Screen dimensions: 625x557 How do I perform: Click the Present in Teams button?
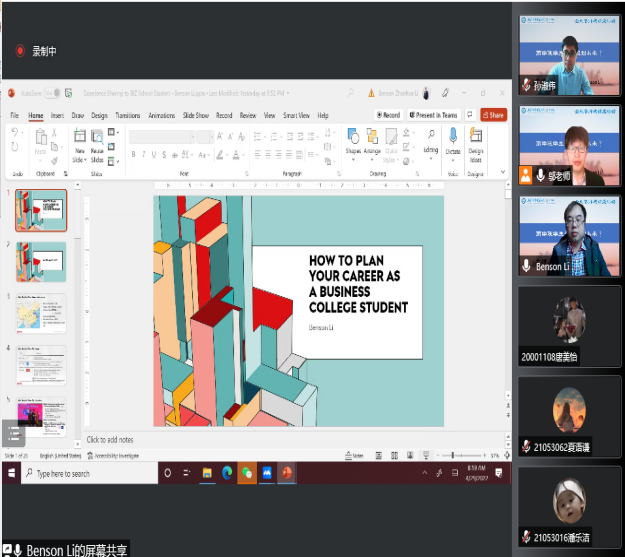[x=434, y=115]
